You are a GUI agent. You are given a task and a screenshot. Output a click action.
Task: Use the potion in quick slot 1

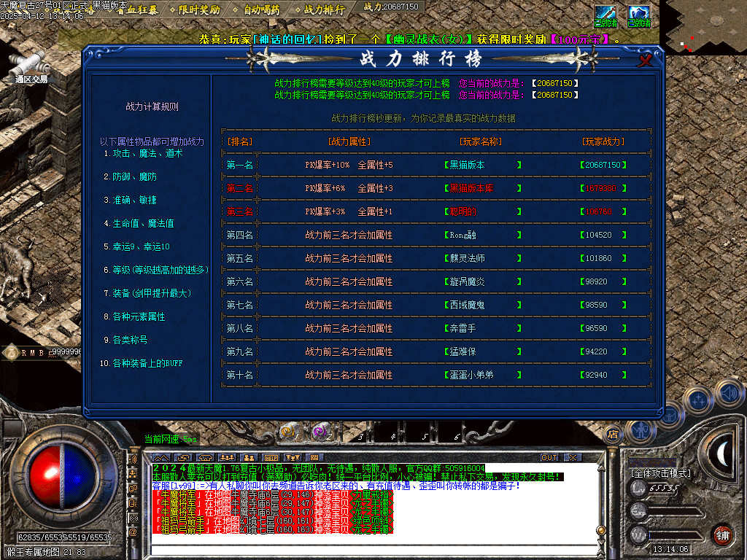pyautogui.click(x=287, y=432)
